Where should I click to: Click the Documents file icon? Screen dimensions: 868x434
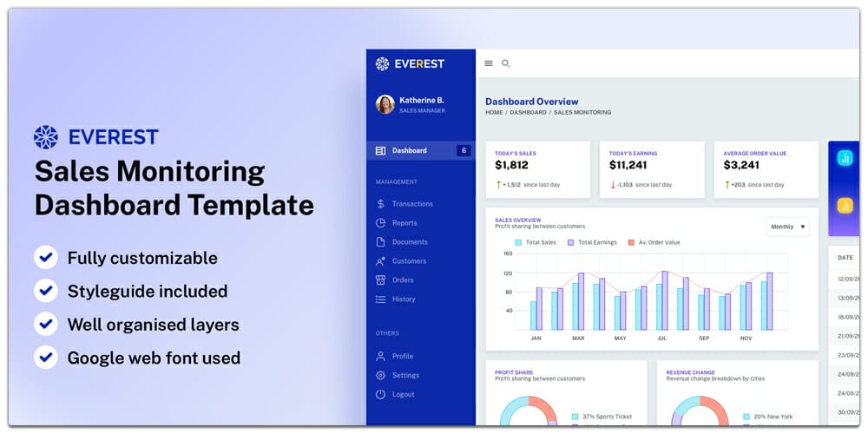tap(380, 242)
